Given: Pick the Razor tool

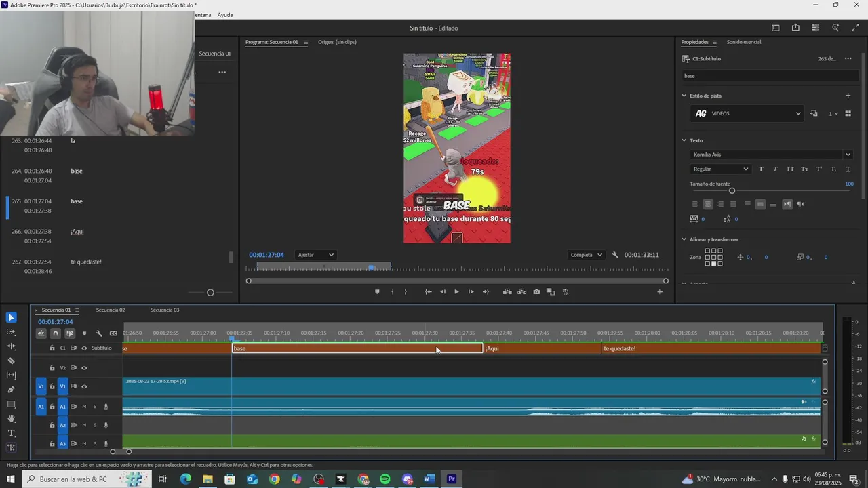Looking at the screenshot, I should point(11,361).
